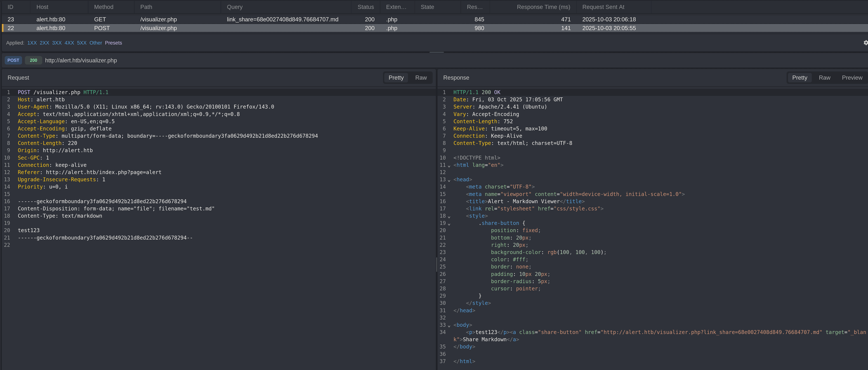Image resolution: width=868 pixels, height=370 pixels.
Task: Sort the table by the Method column
Action: (104, 7)
